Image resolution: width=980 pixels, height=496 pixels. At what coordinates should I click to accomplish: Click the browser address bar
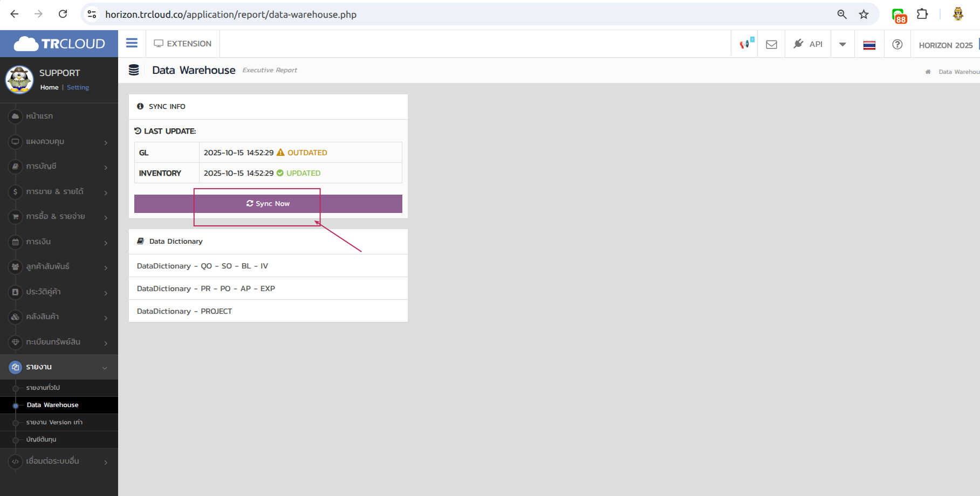pyautogui.click(x=458, y=15)
